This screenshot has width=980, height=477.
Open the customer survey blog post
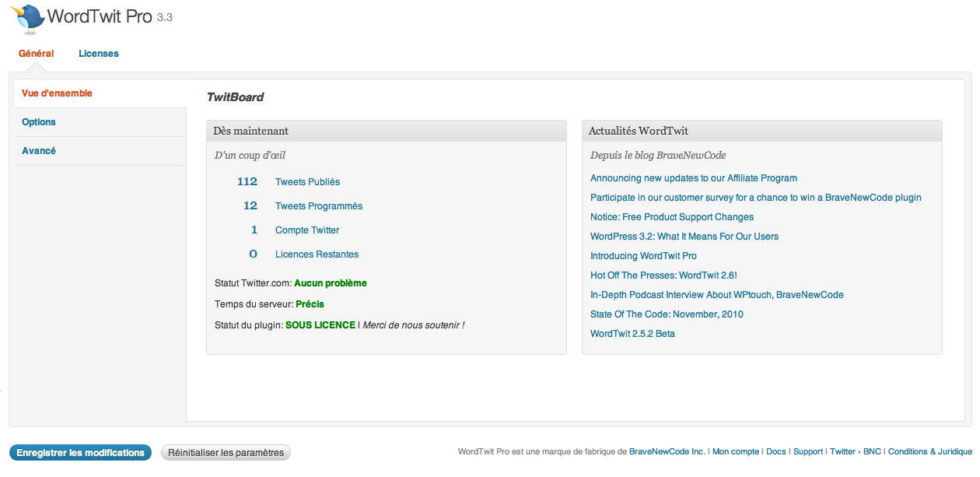point(756,198)
